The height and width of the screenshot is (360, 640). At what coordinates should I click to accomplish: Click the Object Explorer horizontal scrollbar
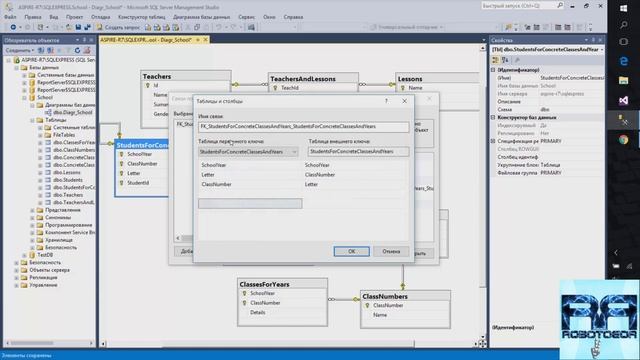click(x=49, y=343)
